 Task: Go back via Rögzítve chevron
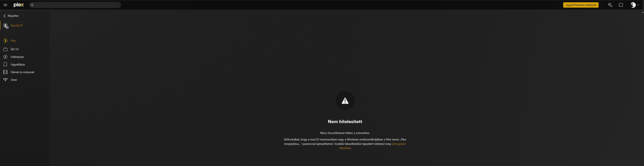[x=4, y=16]
